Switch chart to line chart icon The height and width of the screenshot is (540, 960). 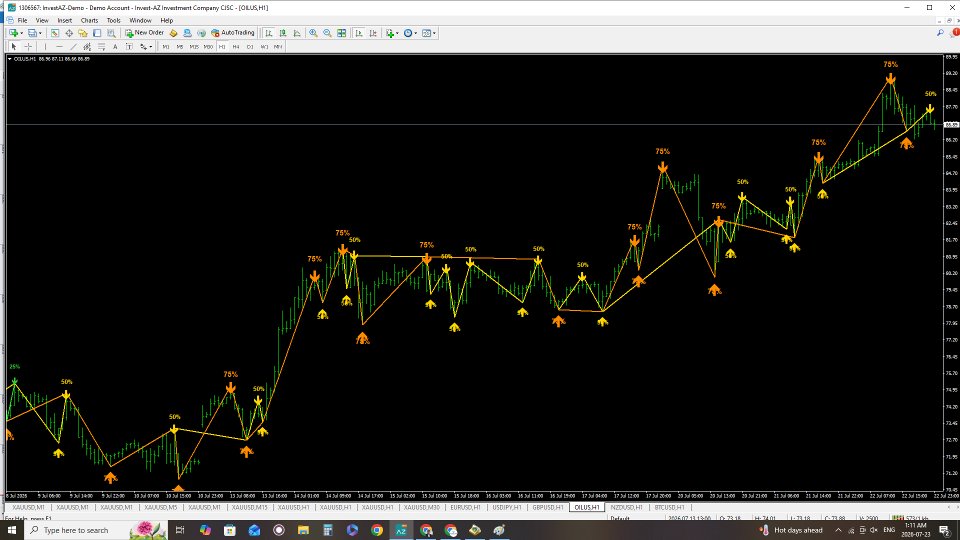coord(297,33)
